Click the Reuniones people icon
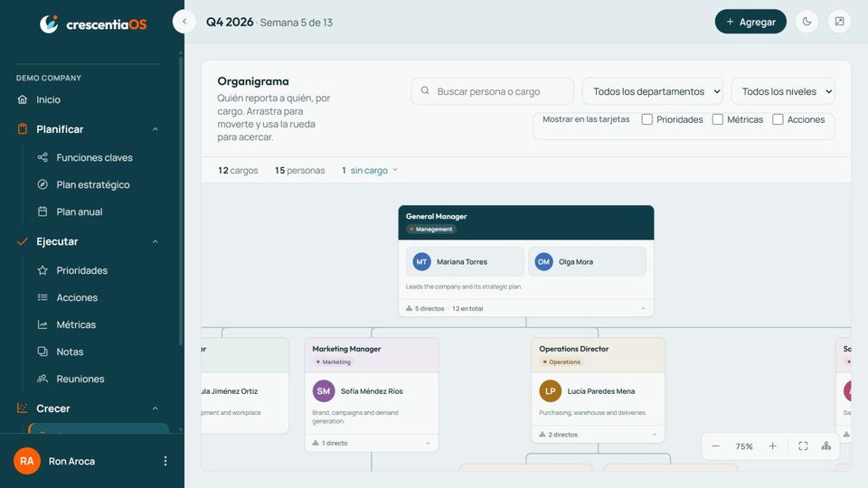Screen dimensions: 868x488 [42, 379]
